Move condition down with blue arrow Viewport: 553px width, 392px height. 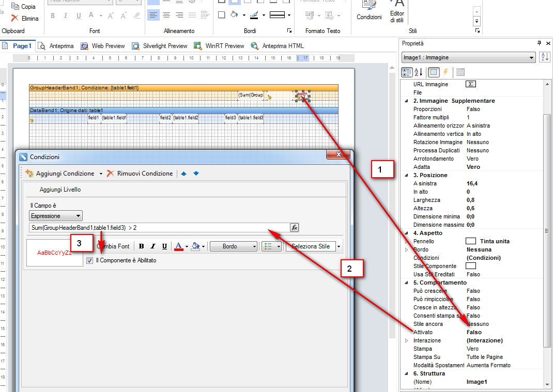(x=196, y=174)
